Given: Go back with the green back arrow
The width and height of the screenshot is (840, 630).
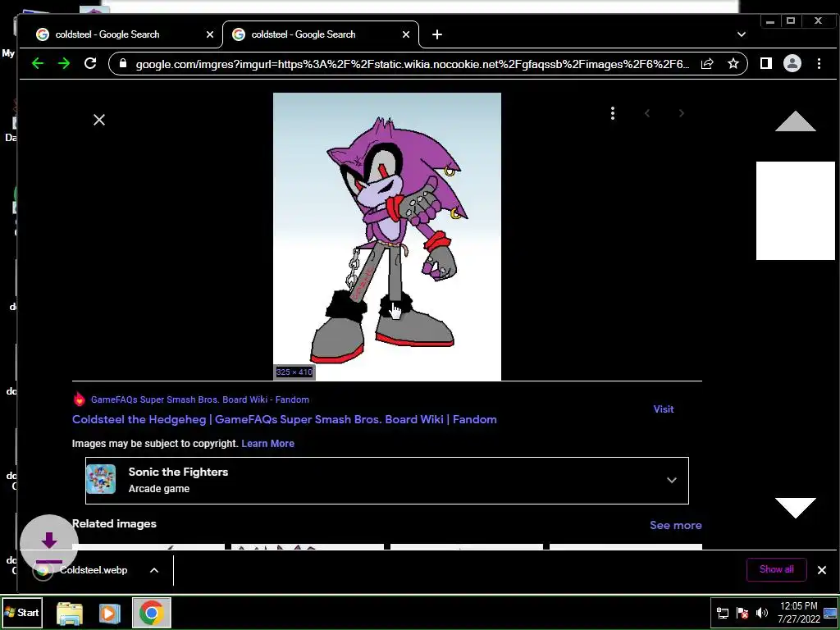Looking at the screenshot, I should coord(38,64).
